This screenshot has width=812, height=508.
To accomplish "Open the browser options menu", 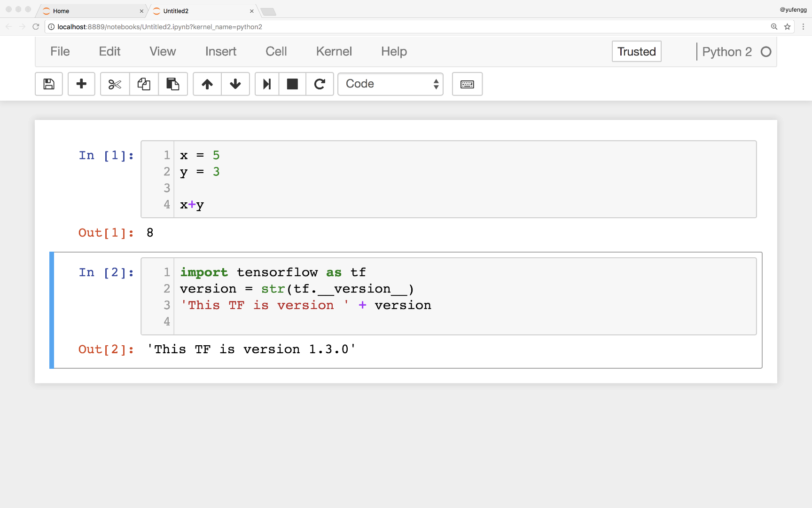I will [x=803, y=27].
